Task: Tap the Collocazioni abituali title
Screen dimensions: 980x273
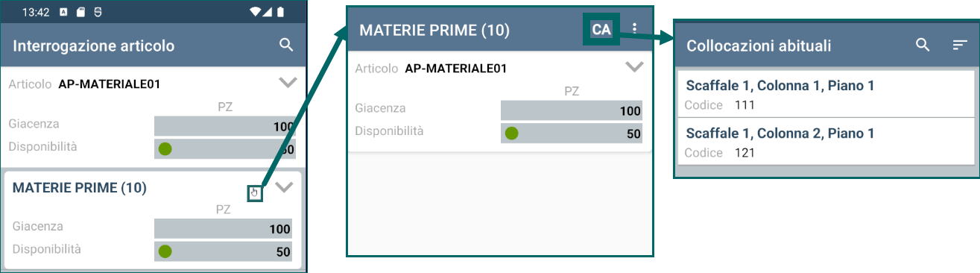Action: [x=759, y=46]
